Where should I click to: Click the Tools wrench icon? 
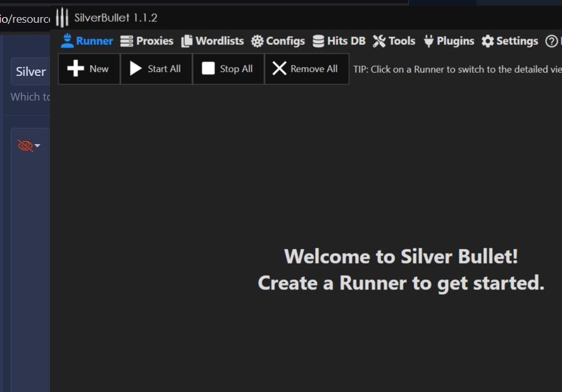click(x=378, y=40)
